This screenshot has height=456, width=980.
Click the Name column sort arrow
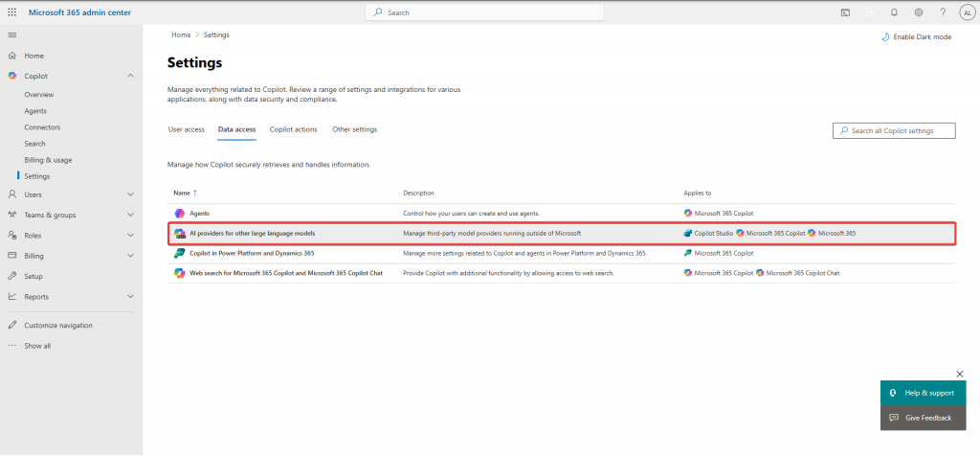tap(195, 194)
